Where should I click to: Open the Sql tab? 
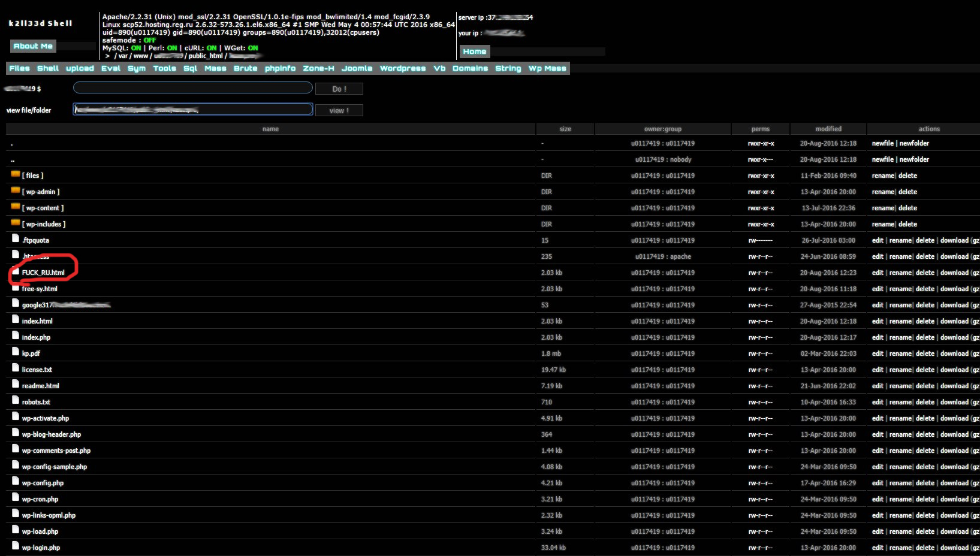coord(191,68)
